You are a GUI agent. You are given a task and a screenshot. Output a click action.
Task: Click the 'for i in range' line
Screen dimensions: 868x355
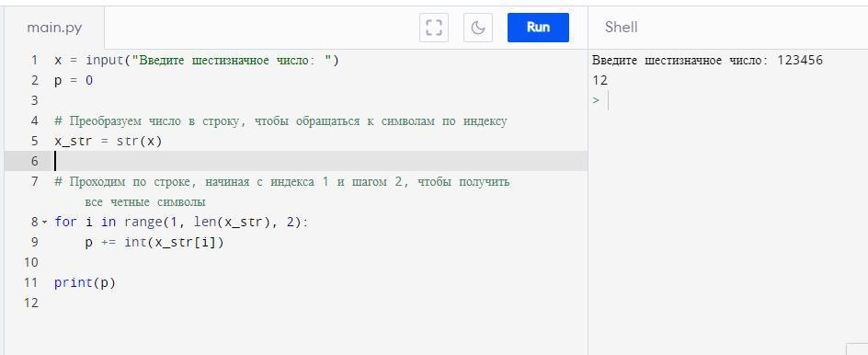point(181,222)
